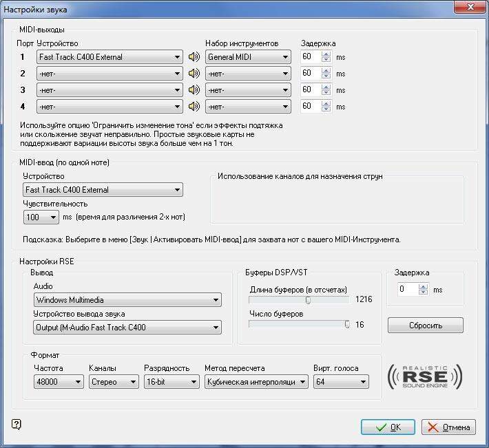Click the RSE Realistic Sound Engine logo
489x448 pixels.
tap(424, 376)
